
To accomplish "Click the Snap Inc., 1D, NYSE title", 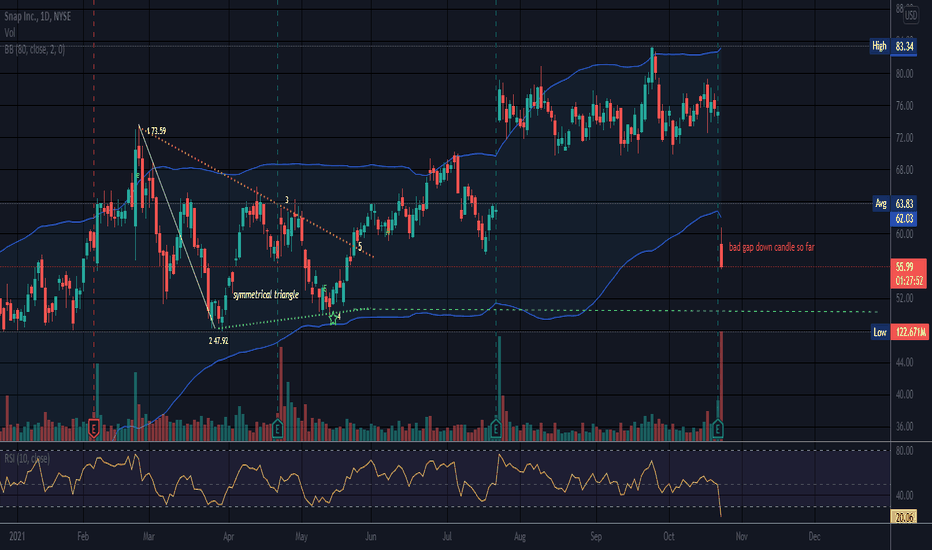I will (37, 17).
